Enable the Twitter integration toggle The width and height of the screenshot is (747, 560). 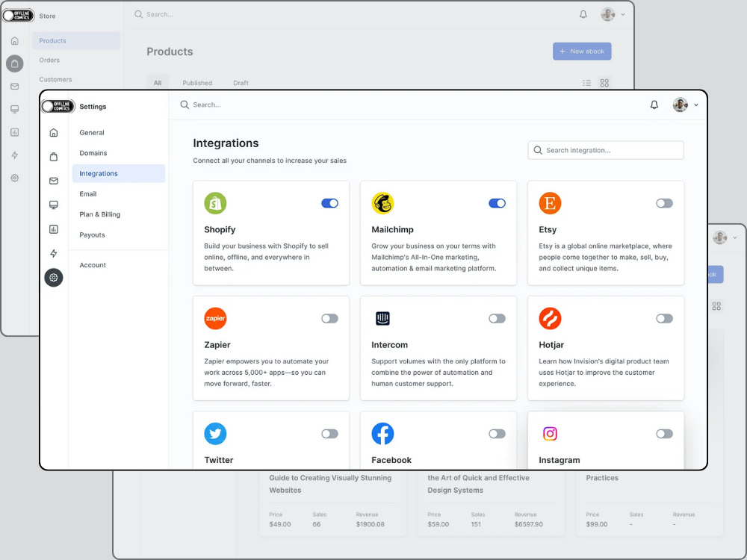[x=329, y=434]
